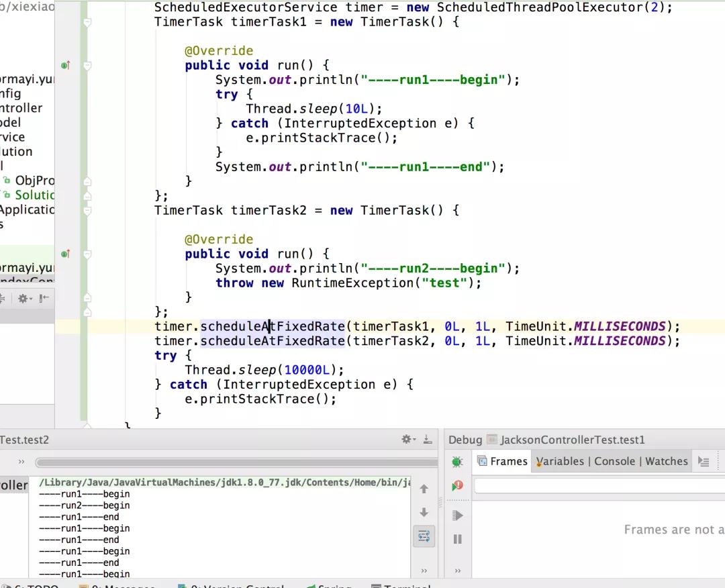The image size is (725, 588).
Task: Click the restore layout icon right of Watches tab
Action: [x=704, y=461]
